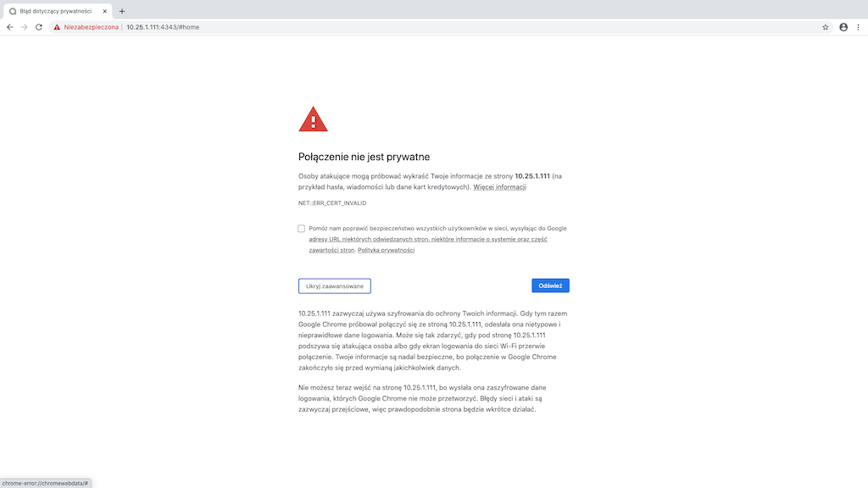
Task: Collapse details with Ukryj zaawansowane
Action: click(335, 286)
